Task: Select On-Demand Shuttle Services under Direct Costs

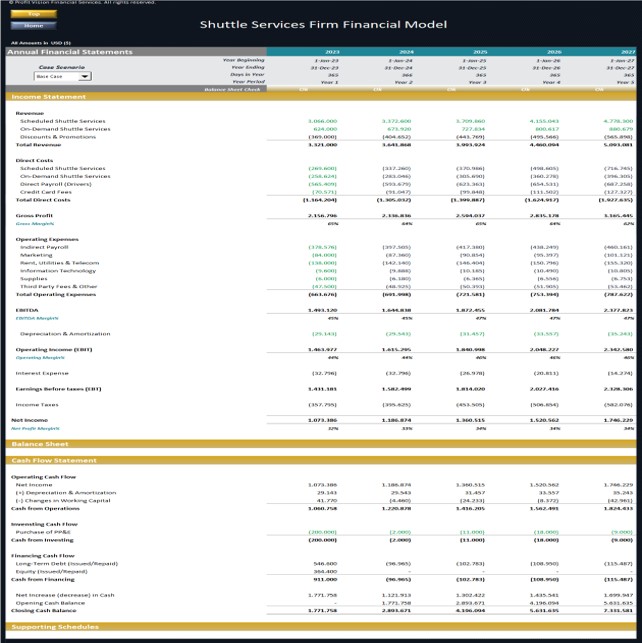Action: click(65, 176)
